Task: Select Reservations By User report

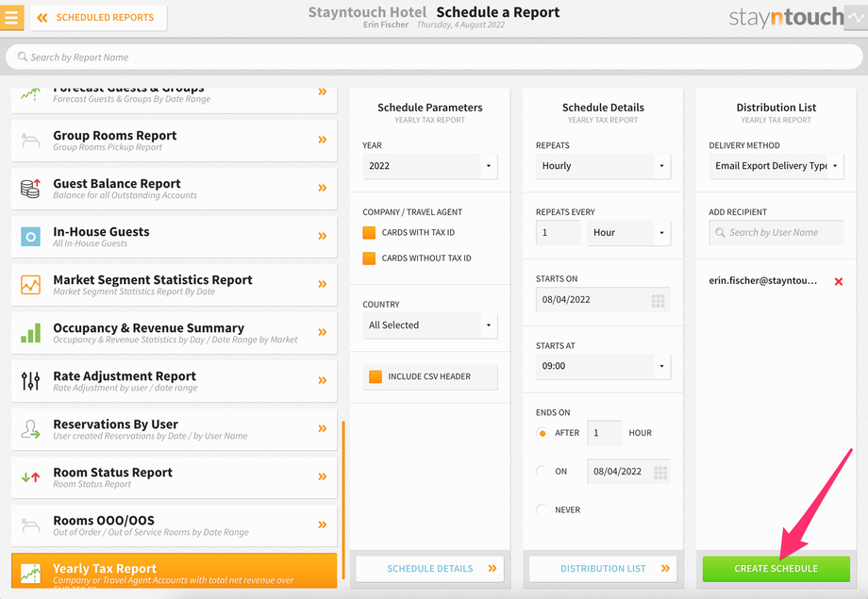Action: (174, 429)
